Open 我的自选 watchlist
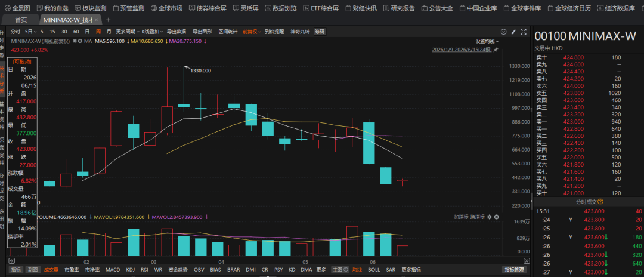This screenshot has height=277, width=644. [x=52, y=8]
